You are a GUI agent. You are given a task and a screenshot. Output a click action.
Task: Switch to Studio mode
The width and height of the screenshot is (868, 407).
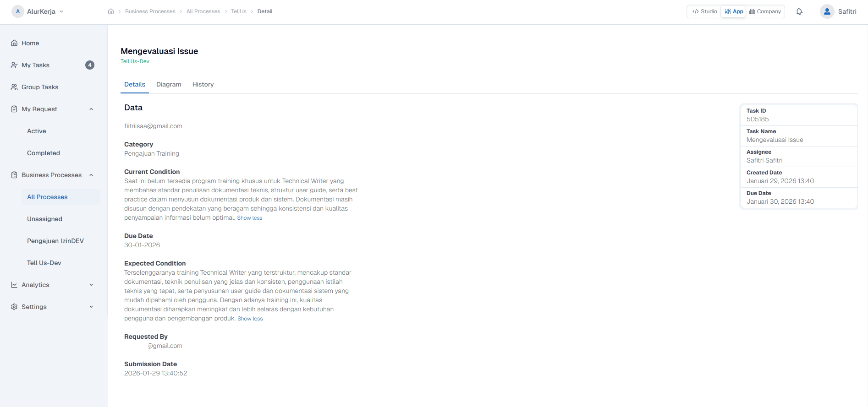[704, 11]
